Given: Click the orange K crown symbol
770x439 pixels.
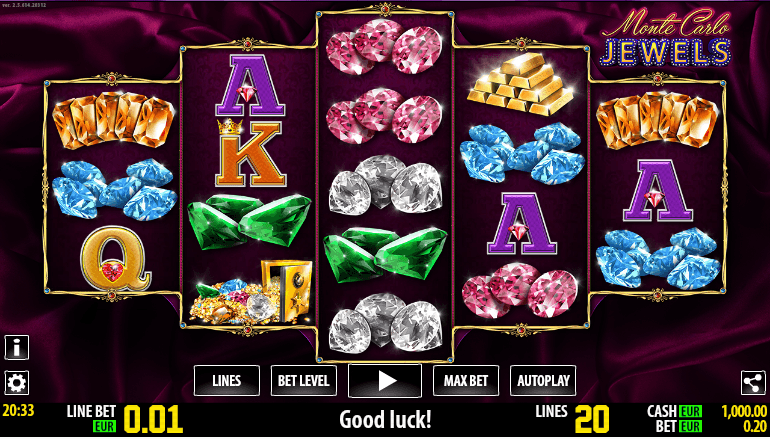Looking at the screenshot, I should click(x=250, y=153).
